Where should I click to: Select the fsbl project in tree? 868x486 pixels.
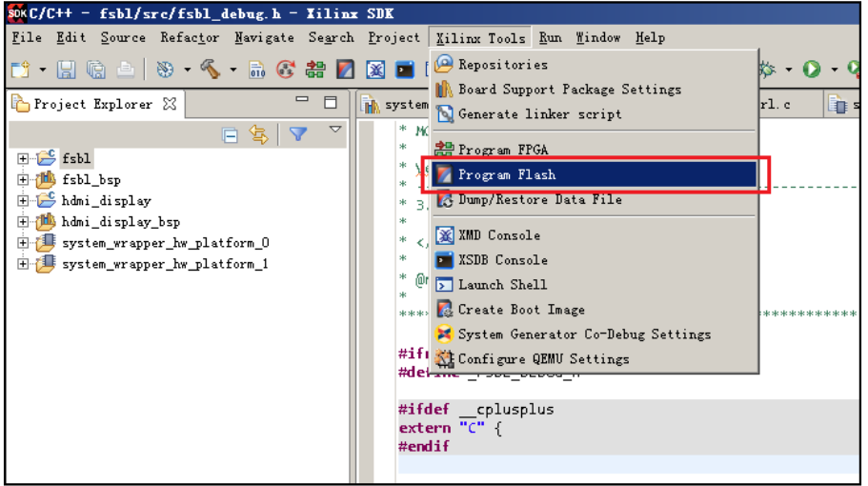(76, 159)
